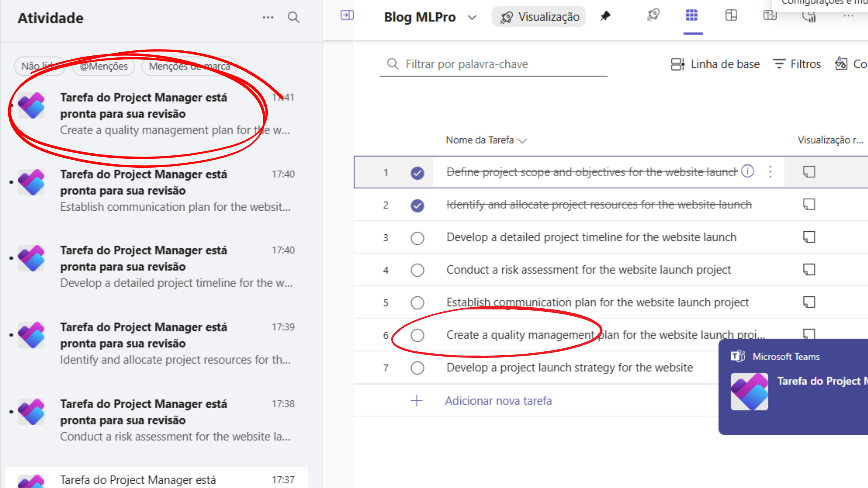
Task: Open the top-right toolbar overflow ellipsis
Action: click(848, 16)
